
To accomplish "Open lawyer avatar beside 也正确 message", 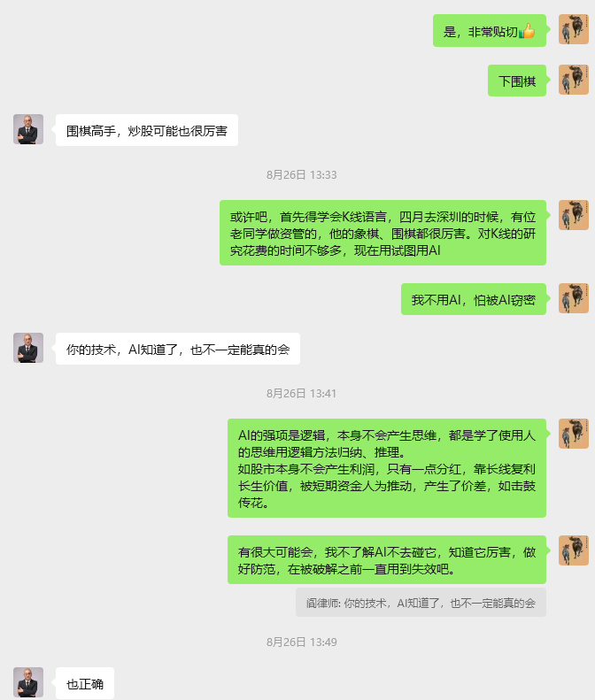I will [28, 682].
